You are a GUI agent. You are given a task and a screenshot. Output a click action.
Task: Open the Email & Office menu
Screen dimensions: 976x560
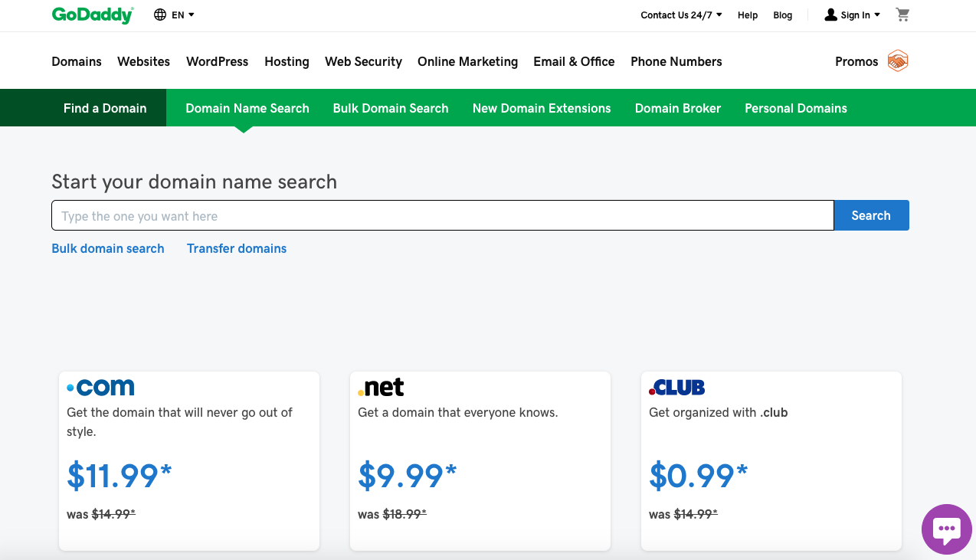(574, 61)
